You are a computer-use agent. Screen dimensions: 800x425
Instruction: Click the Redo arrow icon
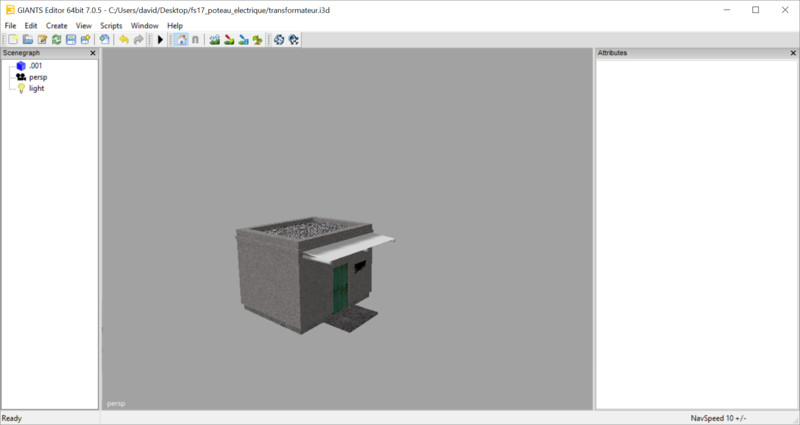pyautogui.click(x=138, y=40)
